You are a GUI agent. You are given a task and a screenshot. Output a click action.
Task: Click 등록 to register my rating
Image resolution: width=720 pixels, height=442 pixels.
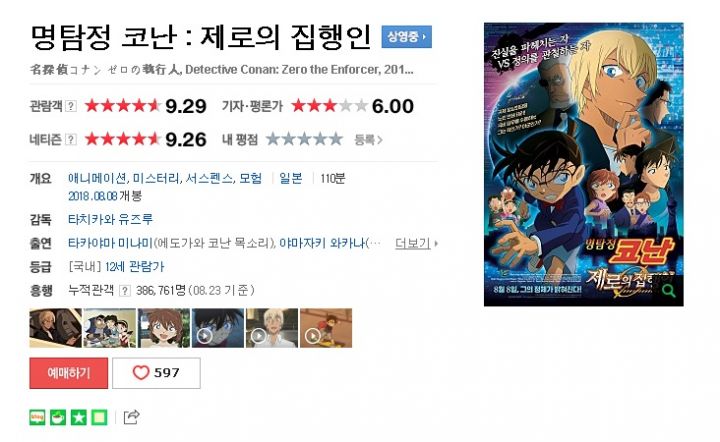coord(368,140)
